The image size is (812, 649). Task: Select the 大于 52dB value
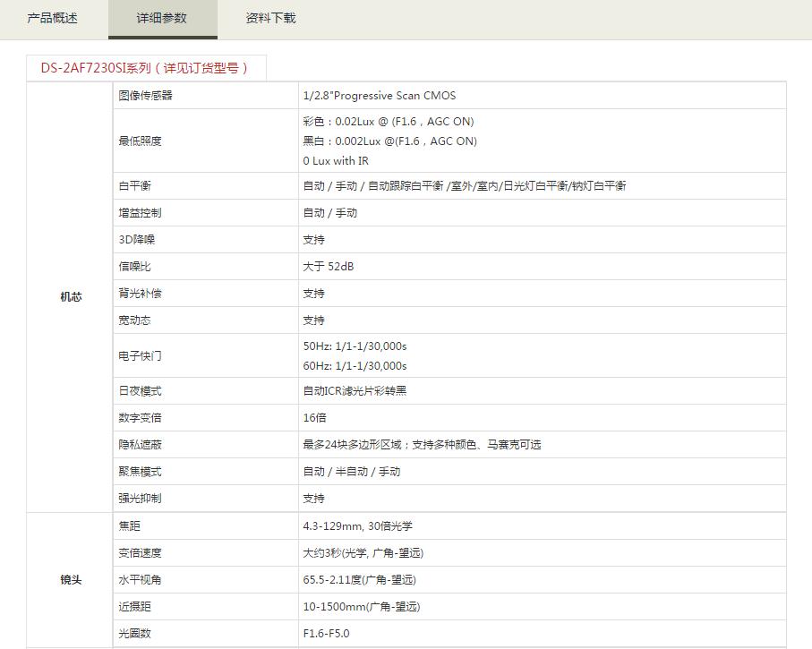point(329,267)
